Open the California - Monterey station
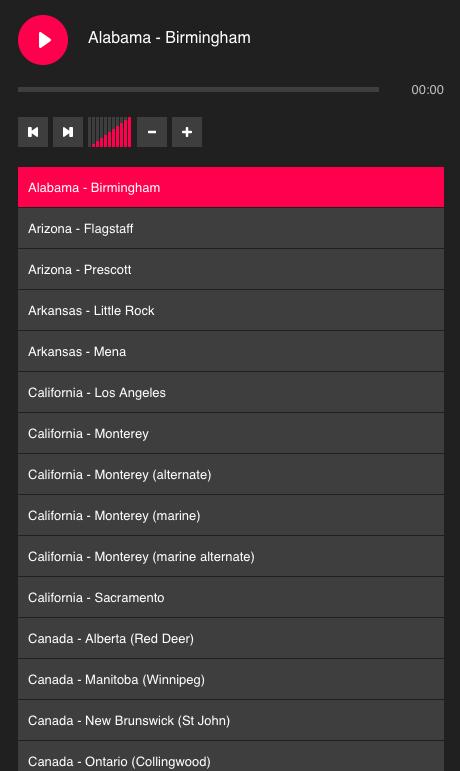The width and height of the screenshot is (460, 771). (231, 433)
